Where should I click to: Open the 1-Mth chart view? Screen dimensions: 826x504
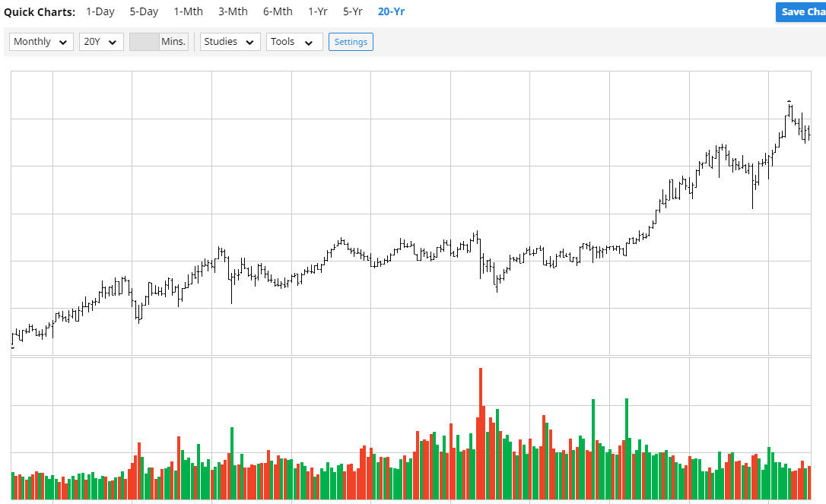click(x=188, y=11)
